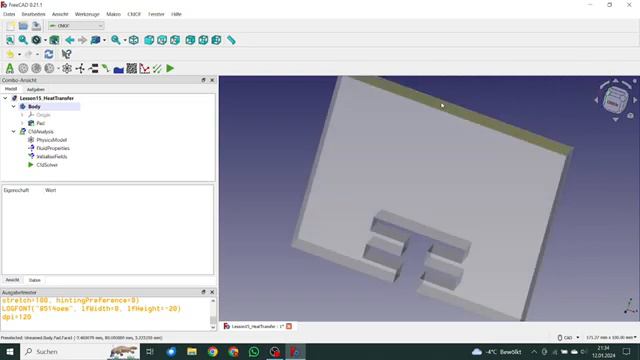Viewport: 640px width, 360px height.
Task: Open the Hilfe menu
Action: click(176, 14)
